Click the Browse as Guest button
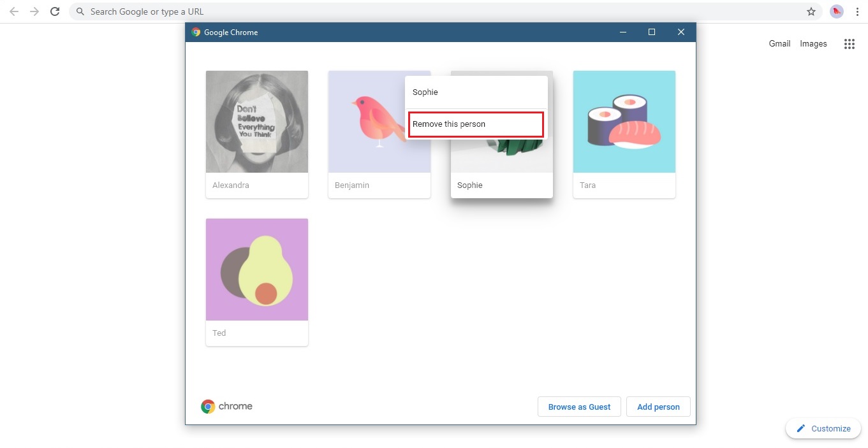Screen dimensions: 868x448 [x=578, y=407]
